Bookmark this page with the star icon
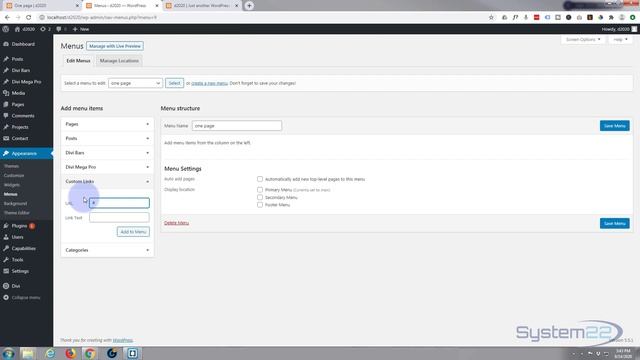Screen dimensions: 640x360 click(x=491, y=18)
